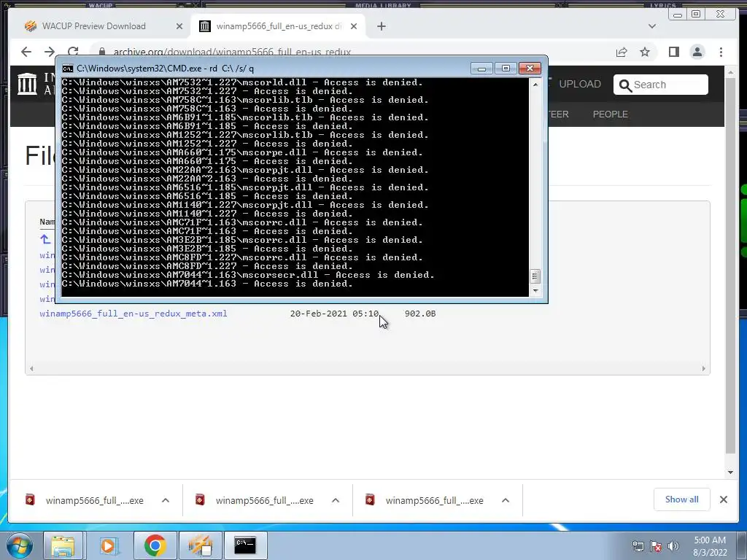The width and height of the screenshot is (747, 560).
Task: Open the Chrome three-dot menu
Action: coord(721,52)
